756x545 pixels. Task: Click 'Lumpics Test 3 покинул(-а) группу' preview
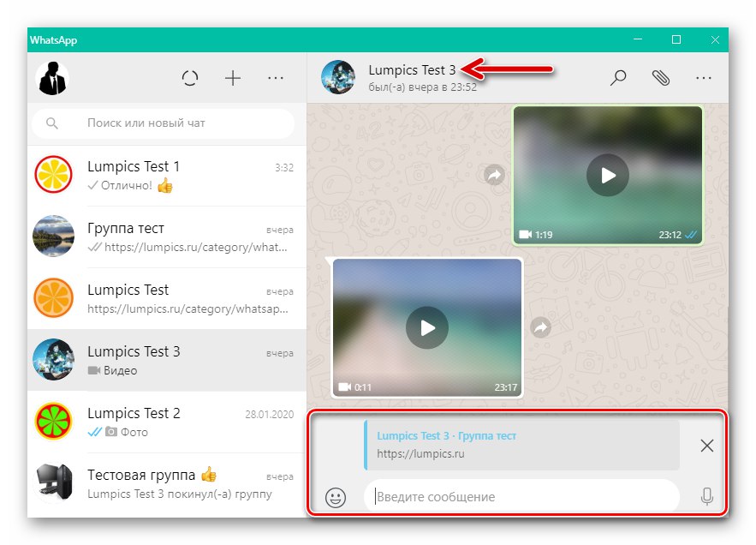click(179, 494)
